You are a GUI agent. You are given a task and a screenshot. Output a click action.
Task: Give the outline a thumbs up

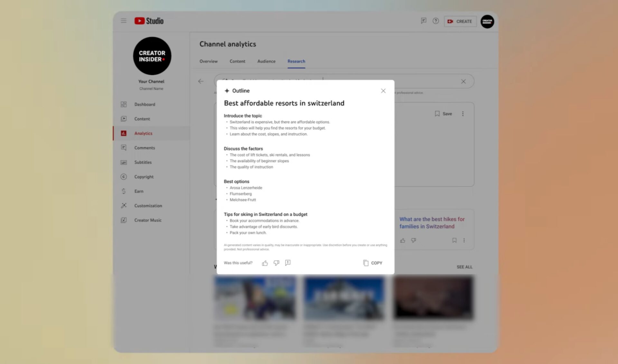coord(265,263)
